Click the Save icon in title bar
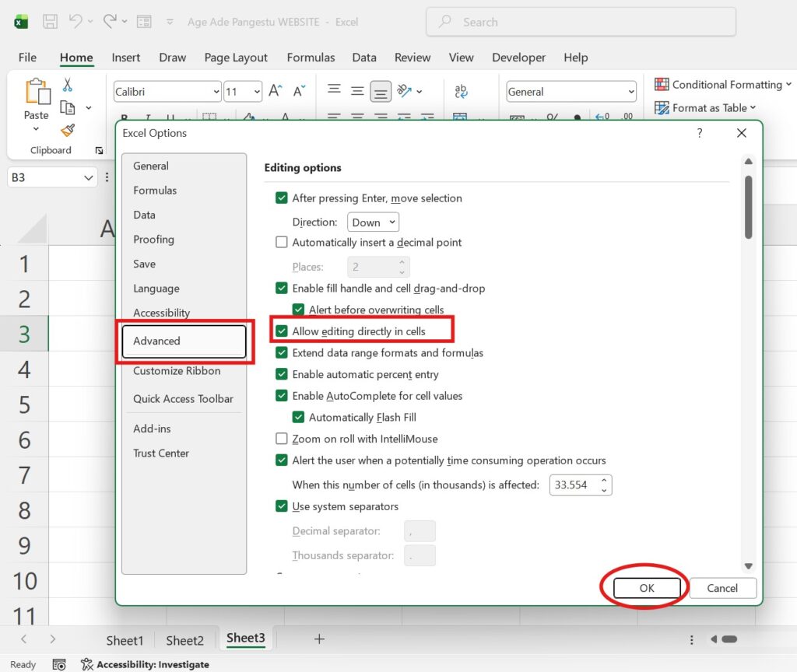The height and width of the screenshot is (672, 797). 50,21
